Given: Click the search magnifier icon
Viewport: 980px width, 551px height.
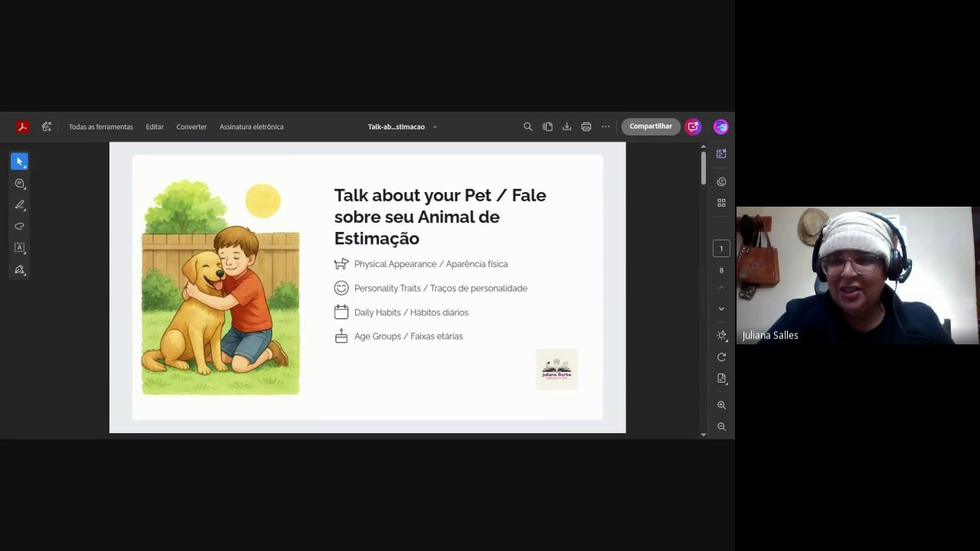Looking at the screenshot, I should pyautogui.click(x=528, y=127).
